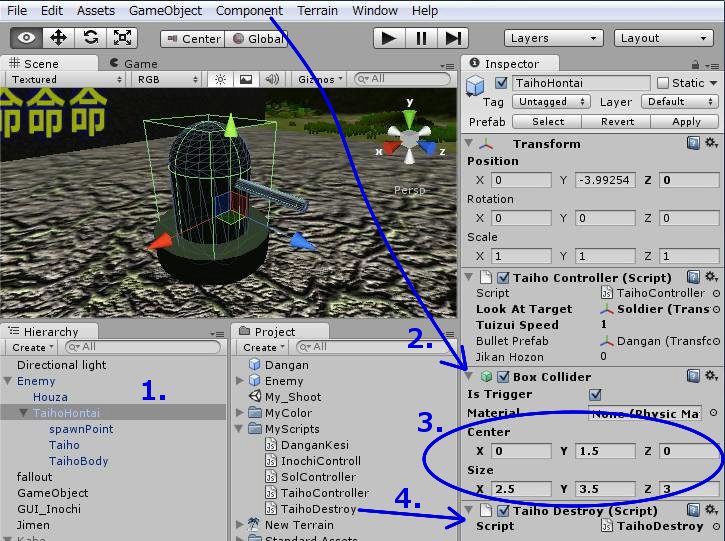725x541 pixels.
Task: Toggle scene audio speaker icon
Action: click(x=272, y=80)
